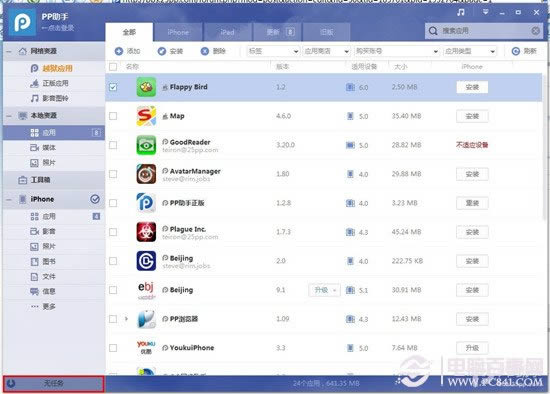
Task: Expand the PP浏览器 row arrow
Action: 126,319
